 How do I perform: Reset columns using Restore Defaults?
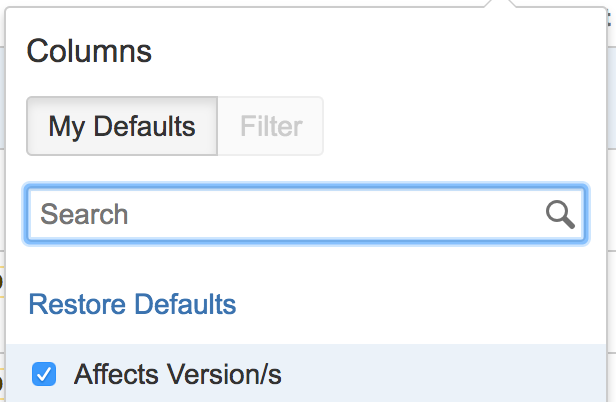[132, 304]
